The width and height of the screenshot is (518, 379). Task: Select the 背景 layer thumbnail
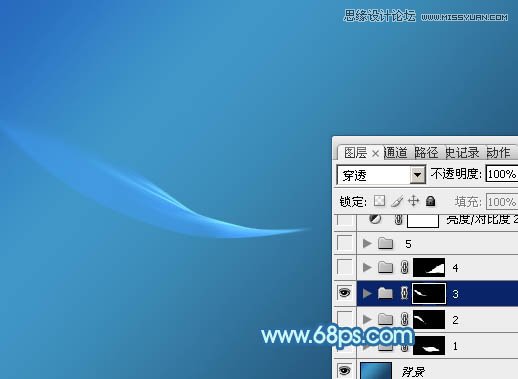[376, 371]
